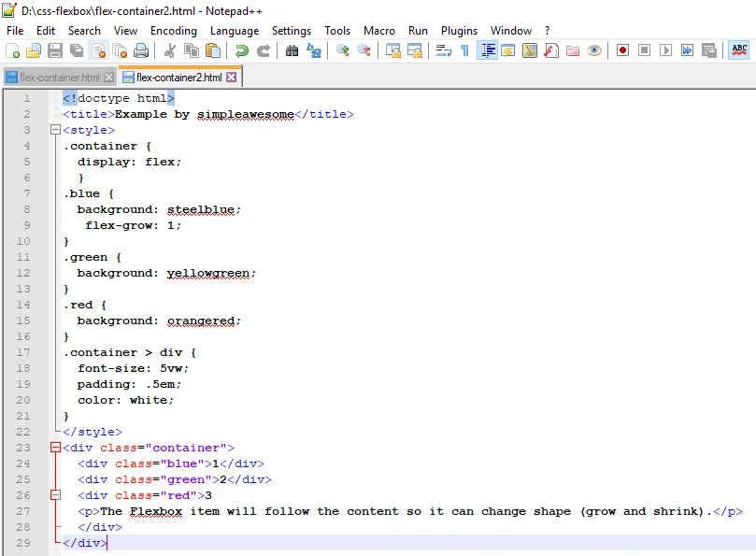Save the current recorded macro icon
This screenshot has width=756, height=556.
coord(708,50)
